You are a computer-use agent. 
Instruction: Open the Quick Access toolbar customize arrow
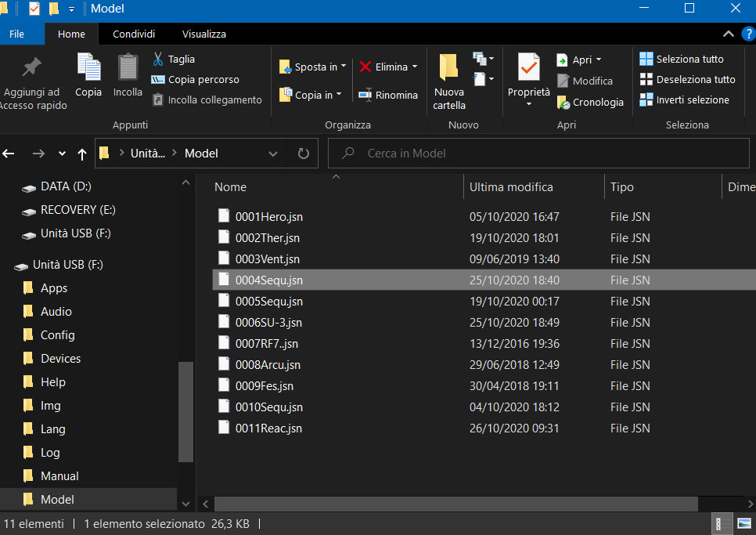[71, 9]
